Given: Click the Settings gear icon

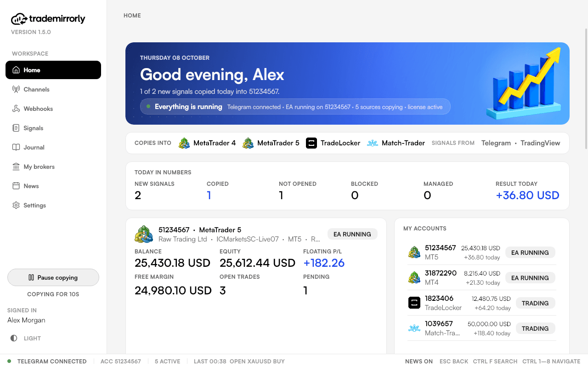Looking at the screenshot, I should [x=16, y=205].
